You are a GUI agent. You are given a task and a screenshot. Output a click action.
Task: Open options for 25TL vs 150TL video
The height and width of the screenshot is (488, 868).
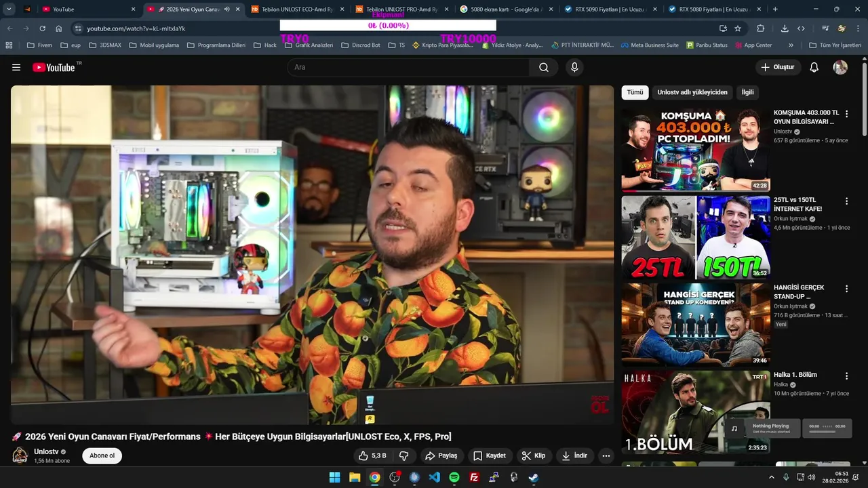(x=846, y=201)
